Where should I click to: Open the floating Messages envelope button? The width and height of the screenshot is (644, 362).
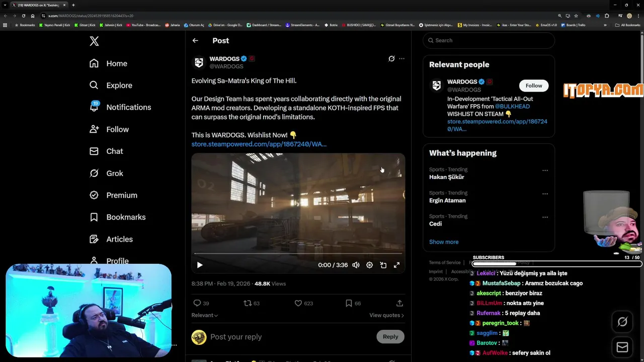pos(622,347)
